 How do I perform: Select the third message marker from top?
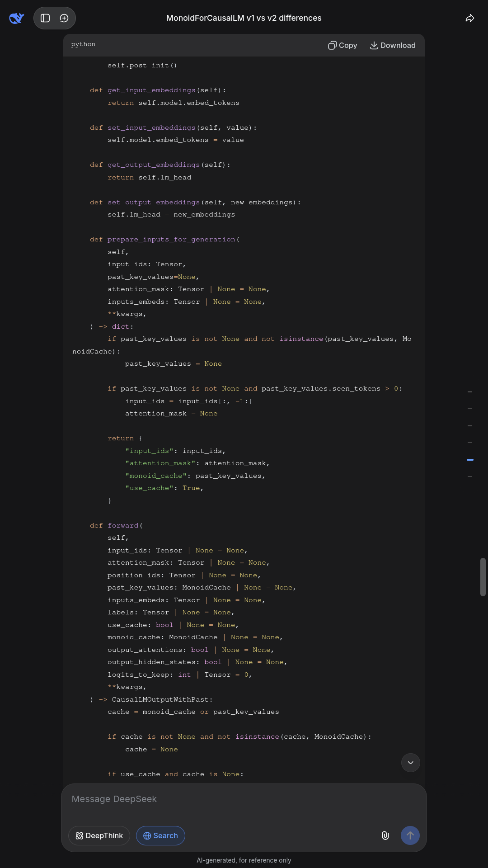470,425
